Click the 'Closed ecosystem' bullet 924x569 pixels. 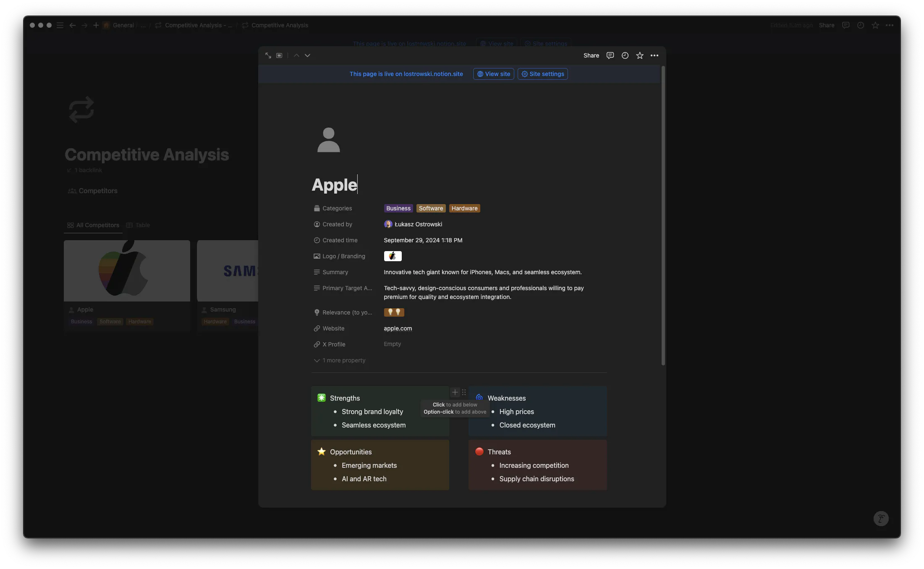pyautogui.click(x=527, y=425)
